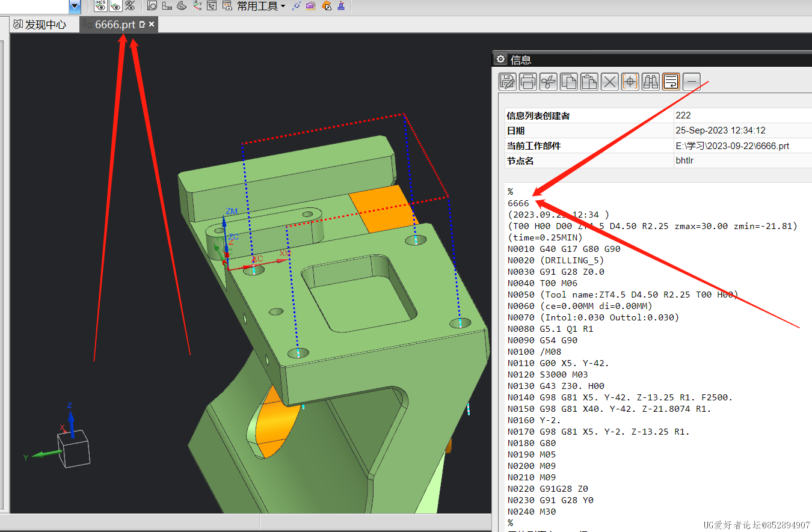Click the star window icon before 常用工具

227,6
